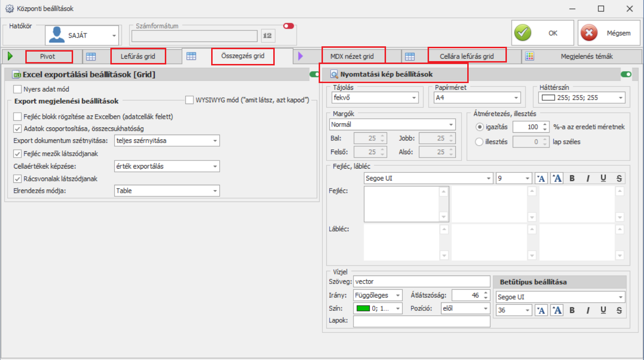Click the OK button

543,33
